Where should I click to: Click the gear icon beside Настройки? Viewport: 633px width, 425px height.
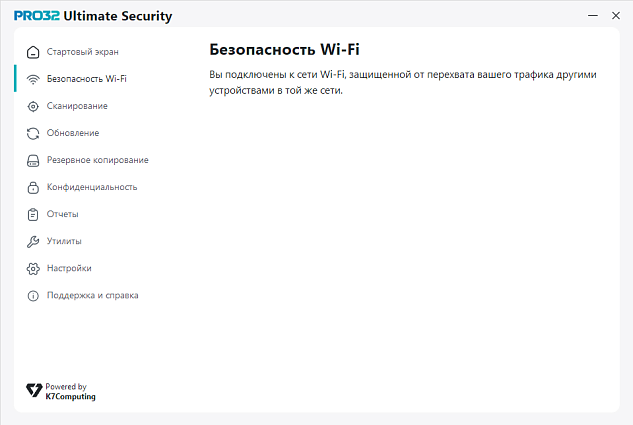coord(33,268)
